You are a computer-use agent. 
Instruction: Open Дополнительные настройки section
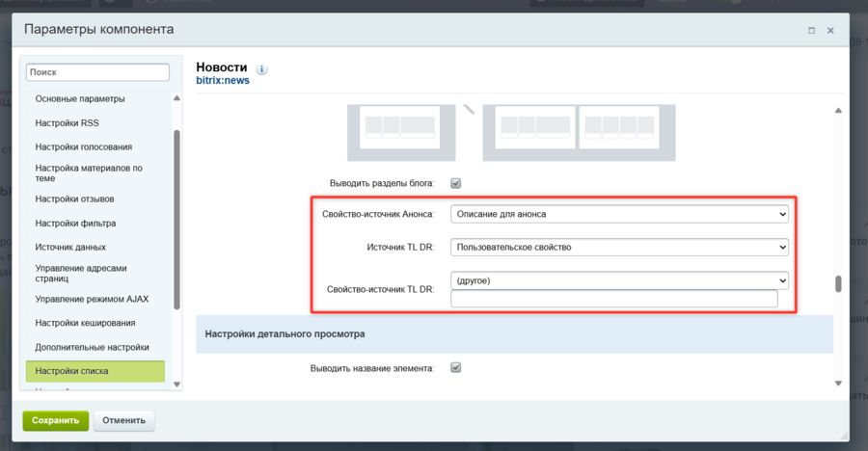click(92, 347)
